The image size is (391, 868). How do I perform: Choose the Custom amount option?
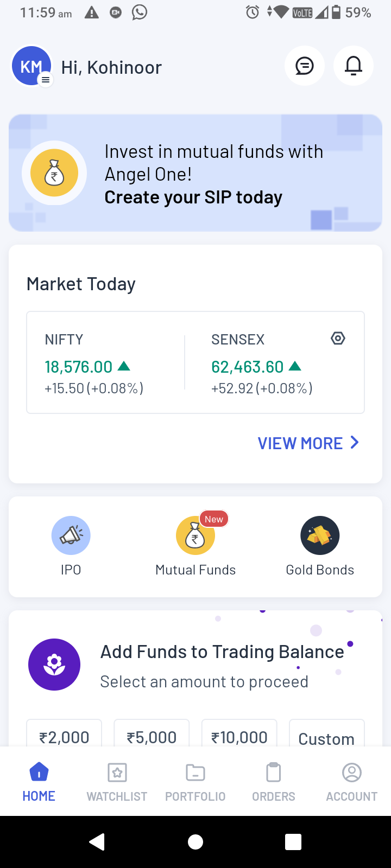[326, 736]
